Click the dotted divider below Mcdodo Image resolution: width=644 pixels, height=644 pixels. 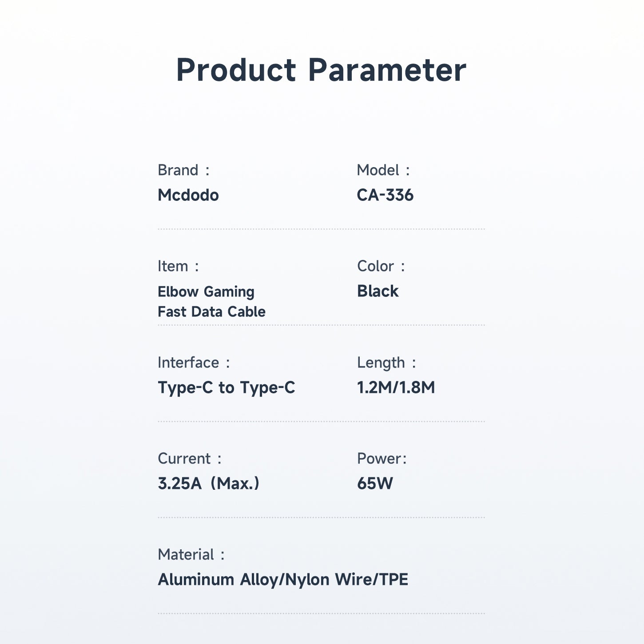(321, 229)
